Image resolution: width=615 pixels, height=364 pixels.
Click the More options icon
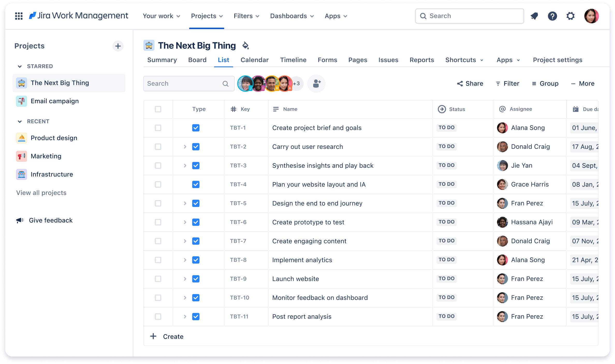pos(582,83)
